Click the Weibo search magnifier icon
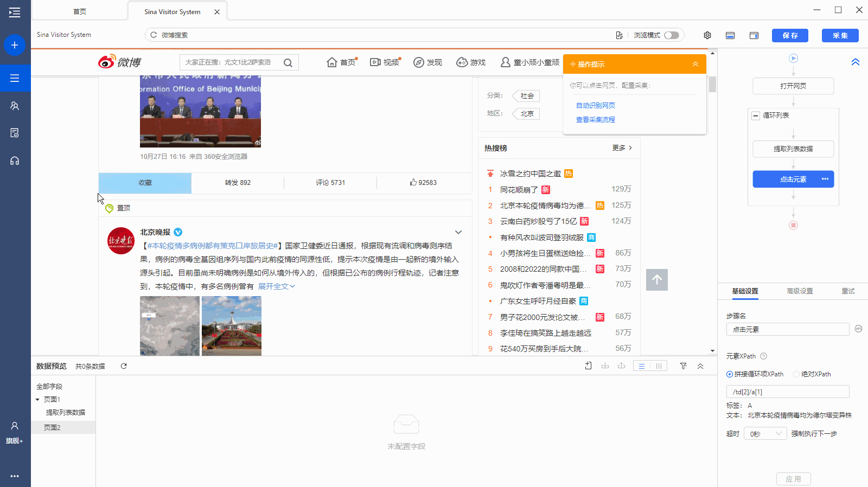This screenshot has height=487, width=868. pos(288,63)
